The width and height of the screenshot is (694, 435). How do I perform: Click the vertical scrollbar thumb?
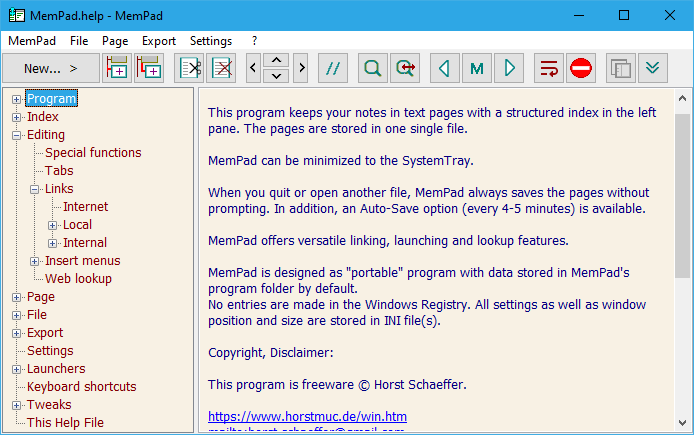click(682, 196)
